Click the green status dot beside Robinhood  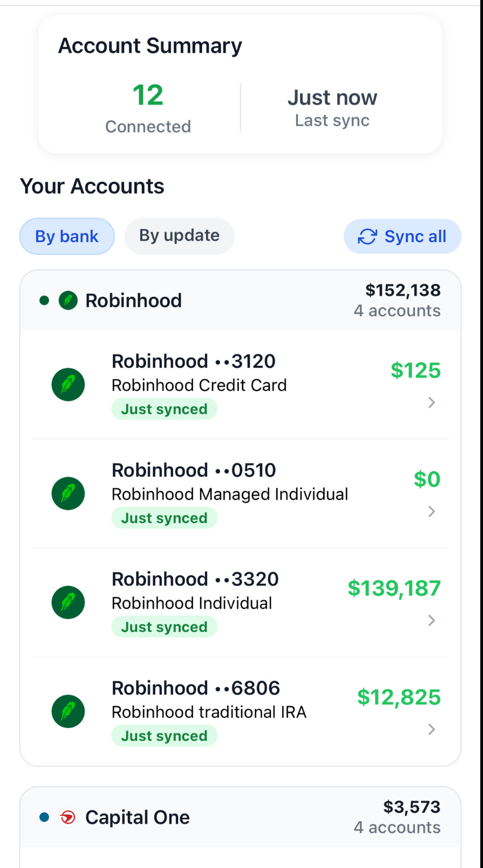pos(44,300)
